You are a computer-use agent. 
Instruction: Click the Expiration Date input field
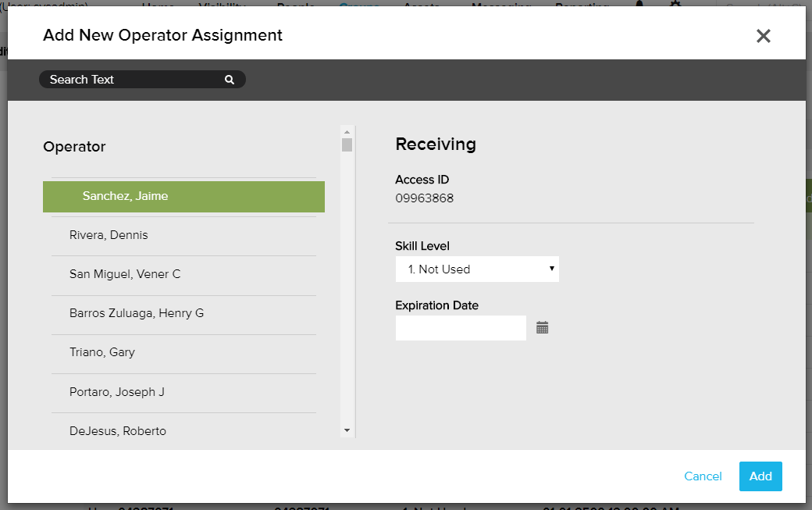coord(461,328)
